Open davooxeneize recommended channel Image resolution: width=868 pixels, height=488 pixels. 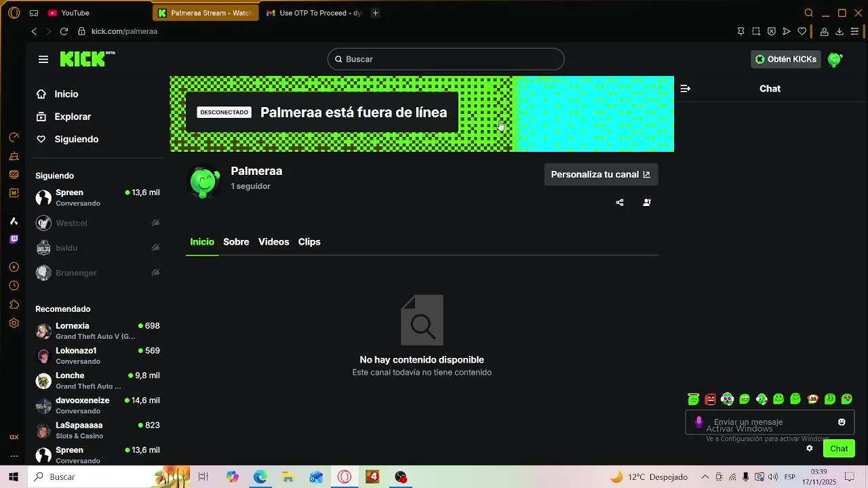tap(98, 405)
